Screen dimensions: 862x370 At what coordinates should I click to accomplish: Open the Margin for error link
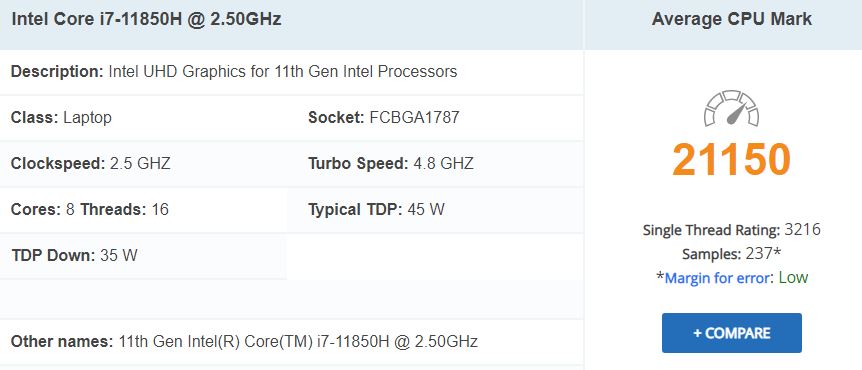pos(717,278)
